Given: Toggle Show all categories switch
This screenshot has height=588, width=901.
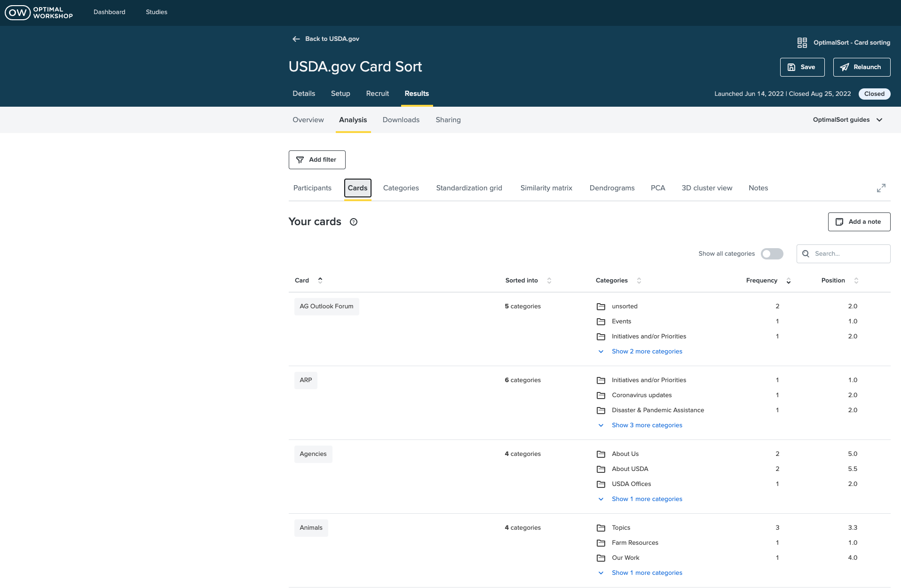Looking at the screenshot, I should coord(772,254).
